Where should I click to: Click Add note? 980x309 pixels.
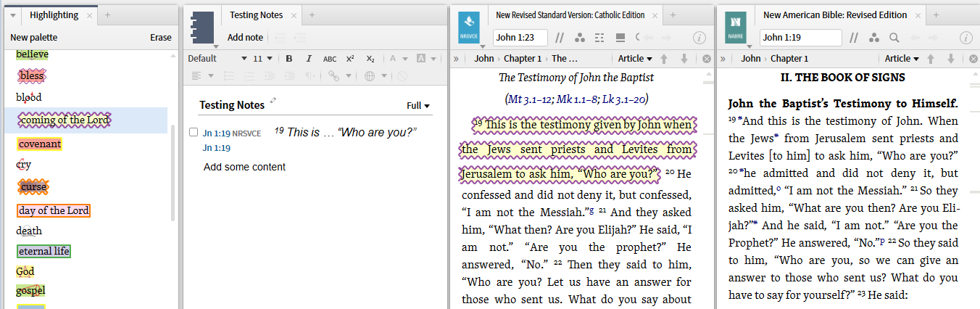245,38
